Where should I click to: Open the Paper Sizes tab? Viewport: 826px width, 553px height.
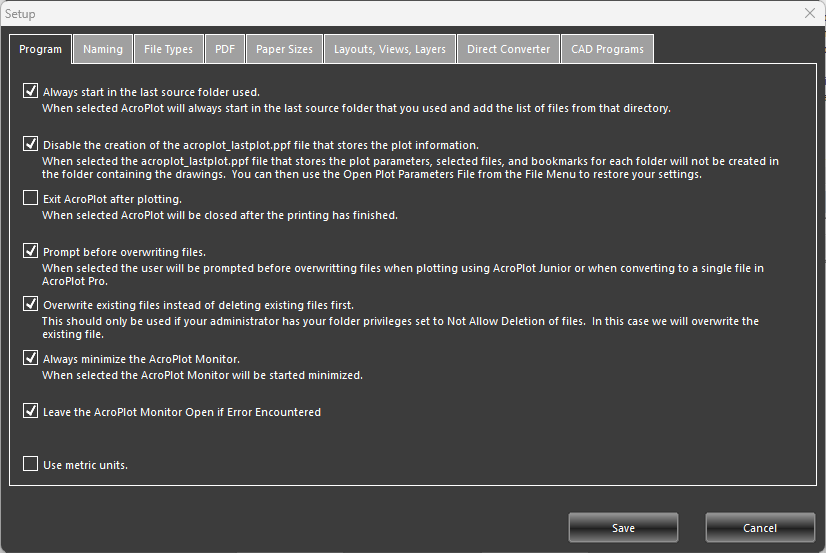coord(284,49)
